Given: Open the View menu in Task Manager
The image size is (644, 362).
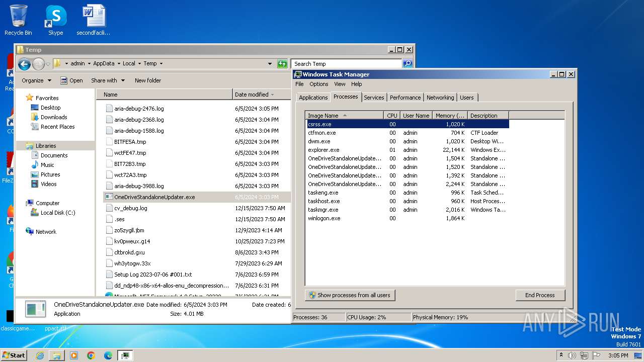Looking at the screenshot, I should click(340, 84).
